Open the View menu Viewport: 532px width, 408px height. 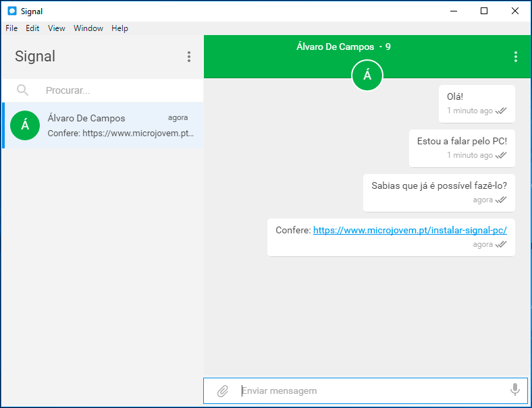click(x=56, y=28)
